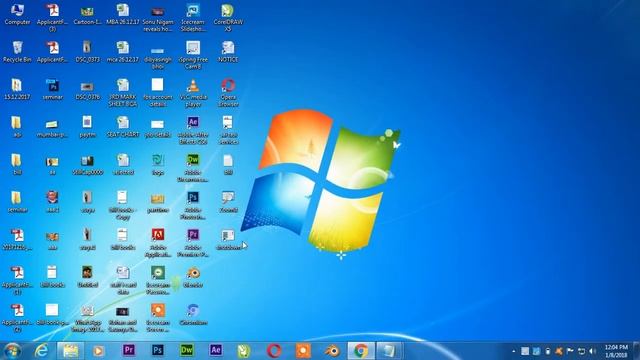Image resolution: width=640 pixels, height=360 pixels.
Task: Select the Chromium desktop shortcut
Action: (193, 314)
